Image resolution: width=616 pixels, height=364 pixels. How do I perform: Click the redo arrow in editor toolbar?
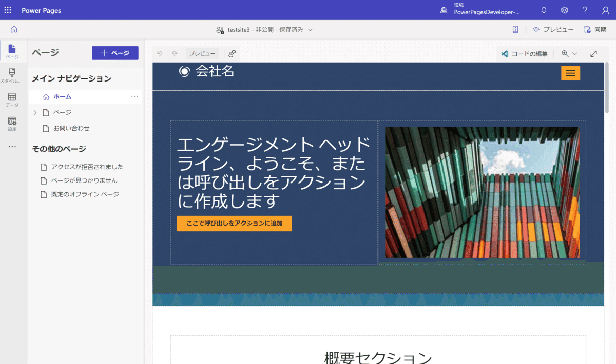175,53
